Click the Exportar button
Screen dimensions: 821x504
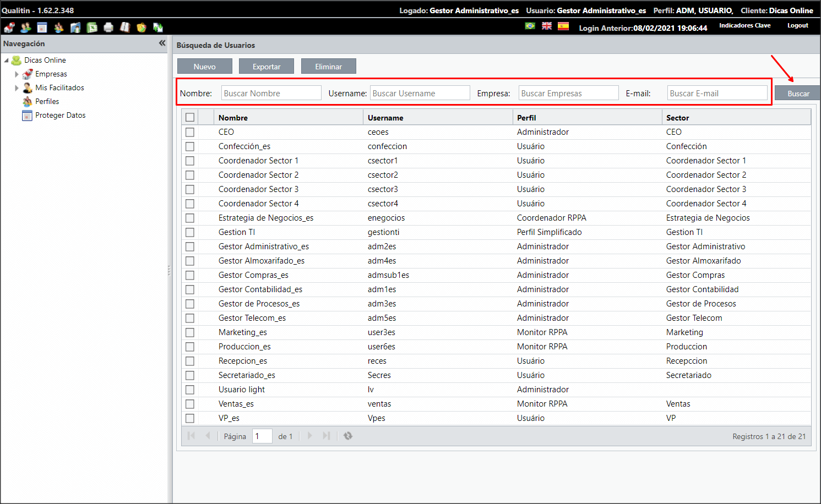(267, 66)
